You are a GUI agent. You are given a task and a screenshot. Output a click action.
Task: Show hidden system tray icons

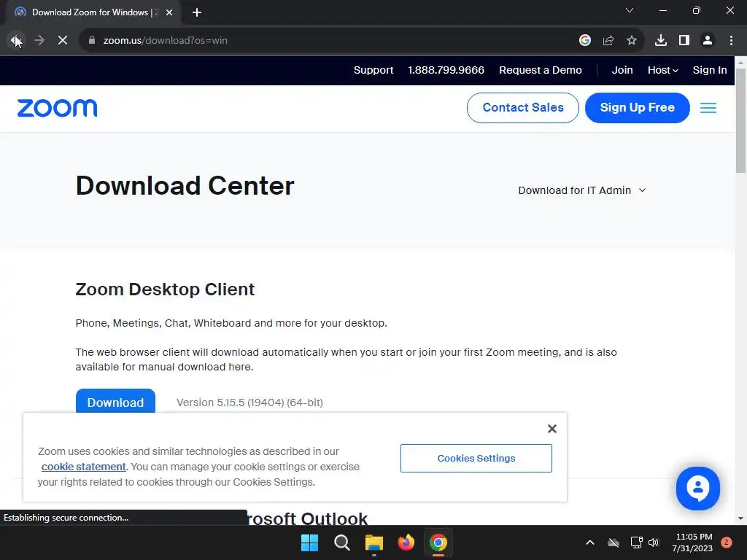point(589,542)
